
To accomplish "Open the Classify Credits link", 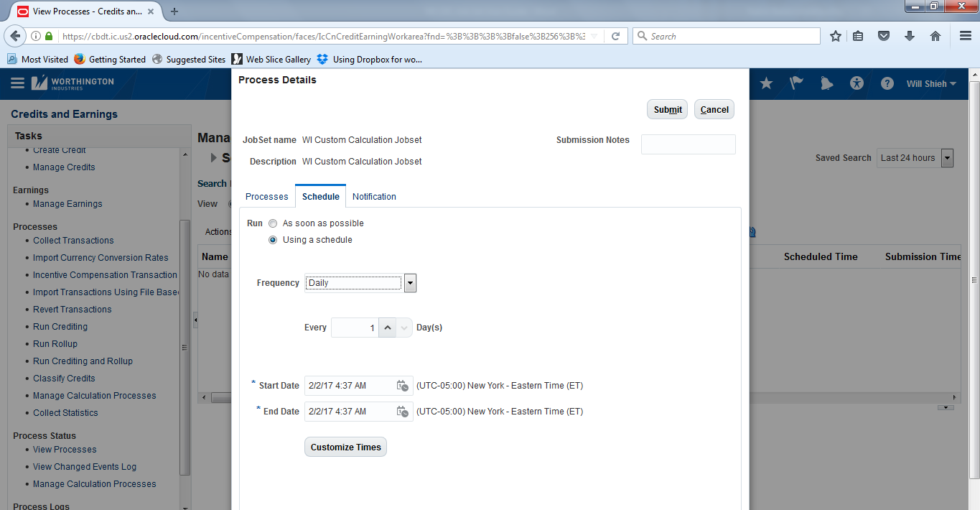I will [64, 379].
